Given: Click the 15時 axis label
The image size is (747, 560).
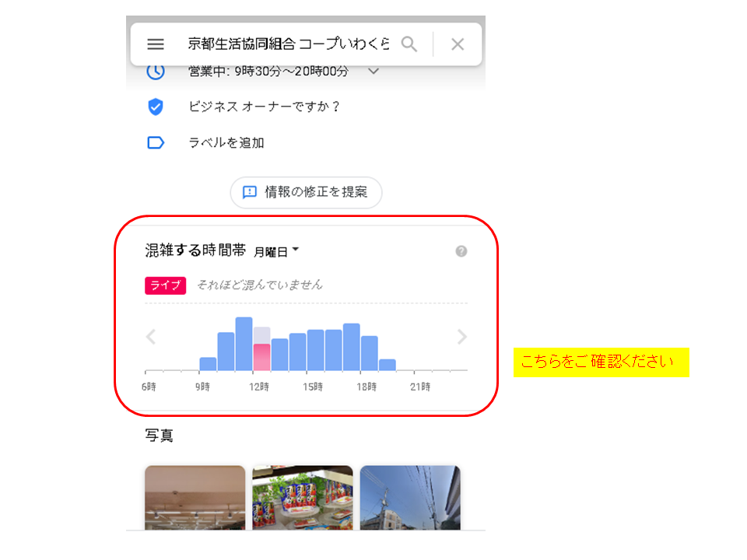Looking at the screenshot, I should [x=313, y=387].
